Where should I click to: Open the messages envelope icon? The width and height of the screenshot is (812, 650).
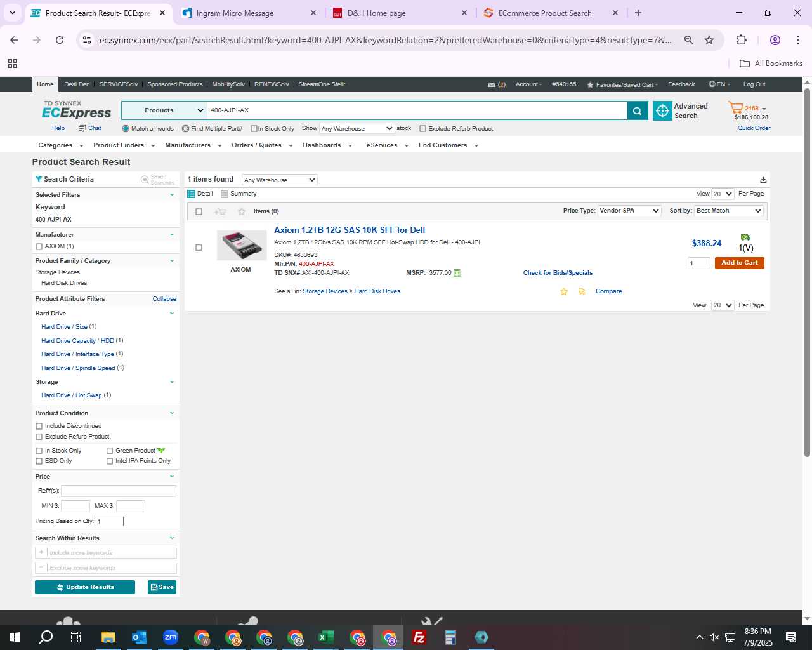click(x=492, y=84)
